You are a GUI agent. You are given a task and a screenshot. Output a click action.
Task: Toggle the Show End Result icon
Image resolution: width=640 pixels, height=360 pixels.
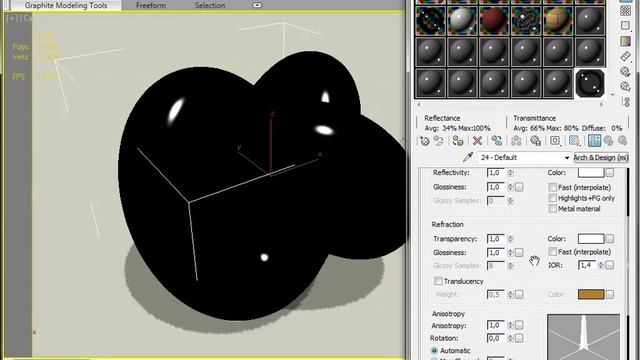tap(594, 141)
